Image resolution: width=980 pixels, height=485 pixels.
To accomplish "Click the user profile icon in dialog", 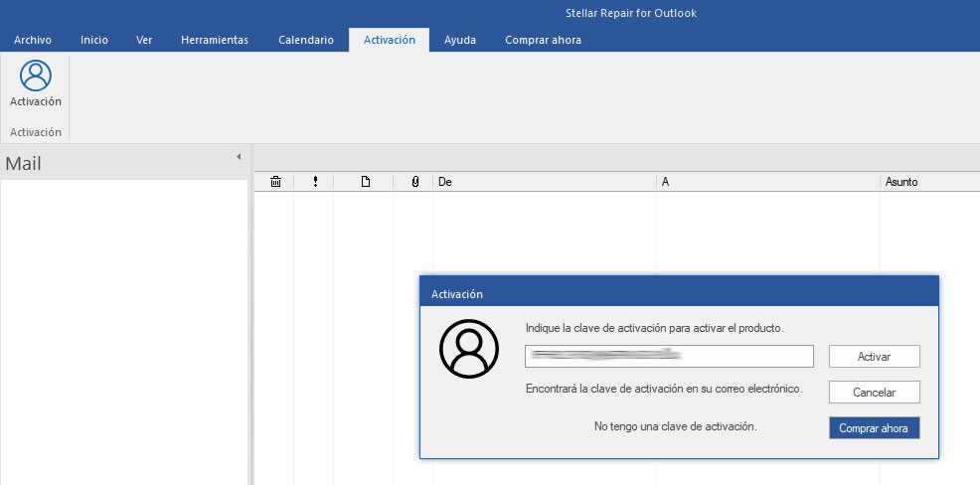I will (x=469, y=349).
